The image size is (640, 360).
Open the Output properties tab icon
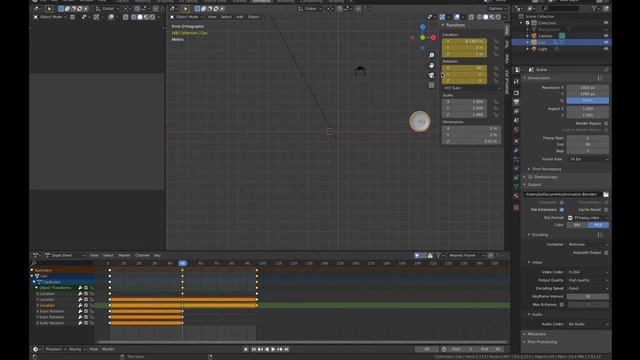pyautogui.click(x=516, y=102)
